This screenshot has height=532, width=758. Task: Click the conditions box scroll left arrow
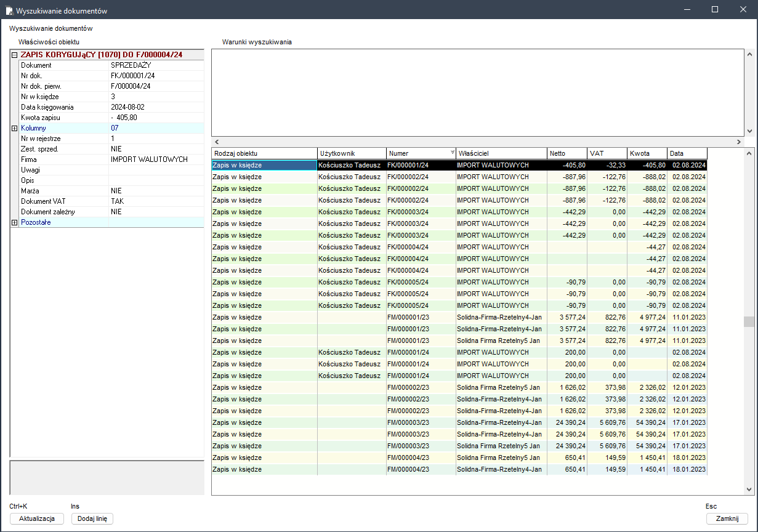[x=217, y=142]
